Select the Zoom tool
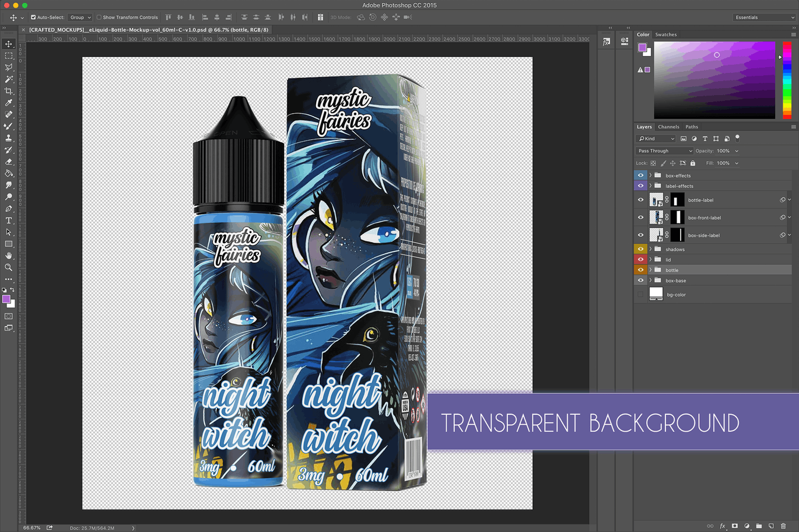Screen dimensions: 799x532 tap(8, 267)
